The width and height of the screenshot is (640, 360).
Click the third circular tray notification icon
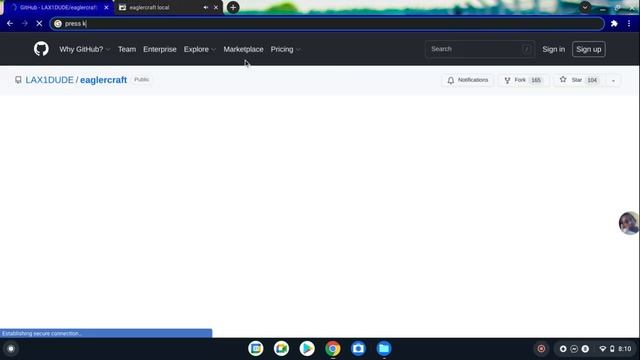tap(585, 349)
